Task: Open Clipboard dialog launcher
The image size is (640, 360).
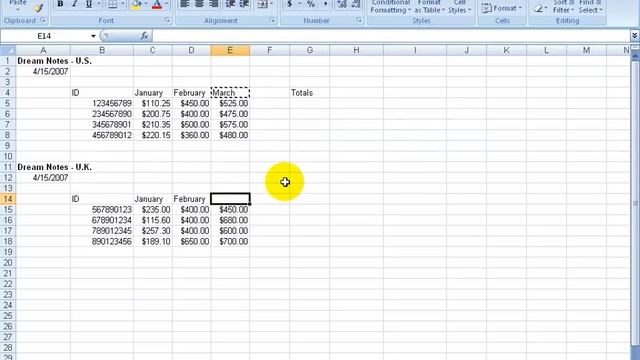Action: click(x=43, y=20)
